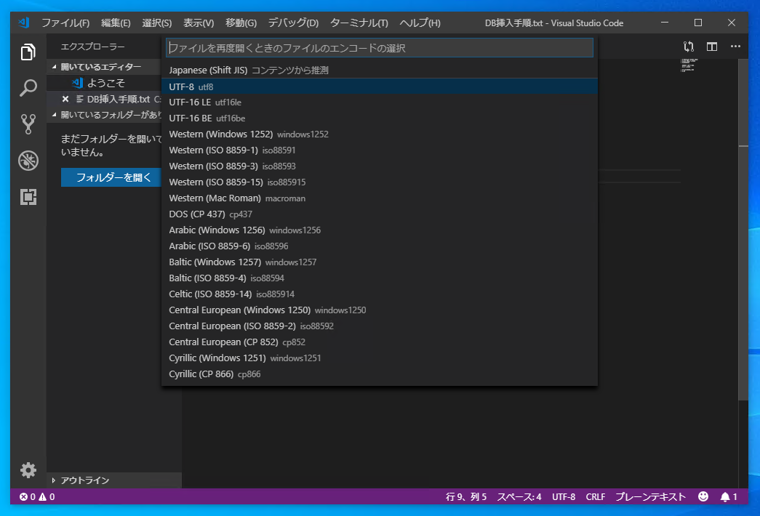
Task: Click CRLF line ending in status bar
Action: 595,497
